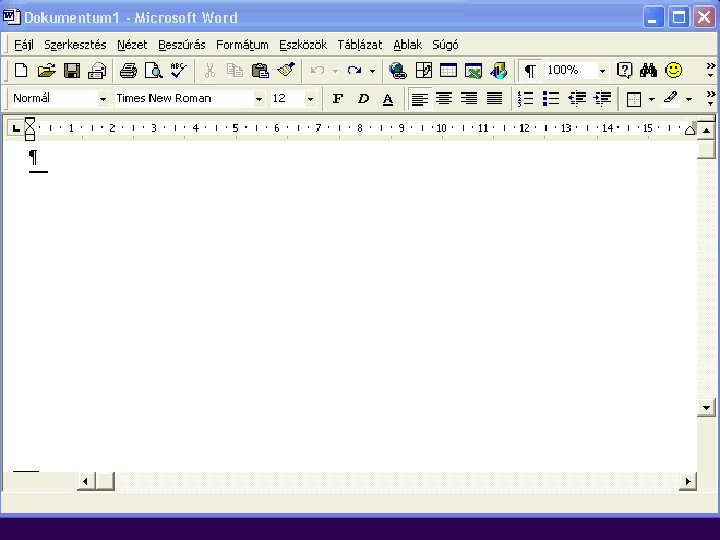Open an existing file with folder icon

point(46,71)
